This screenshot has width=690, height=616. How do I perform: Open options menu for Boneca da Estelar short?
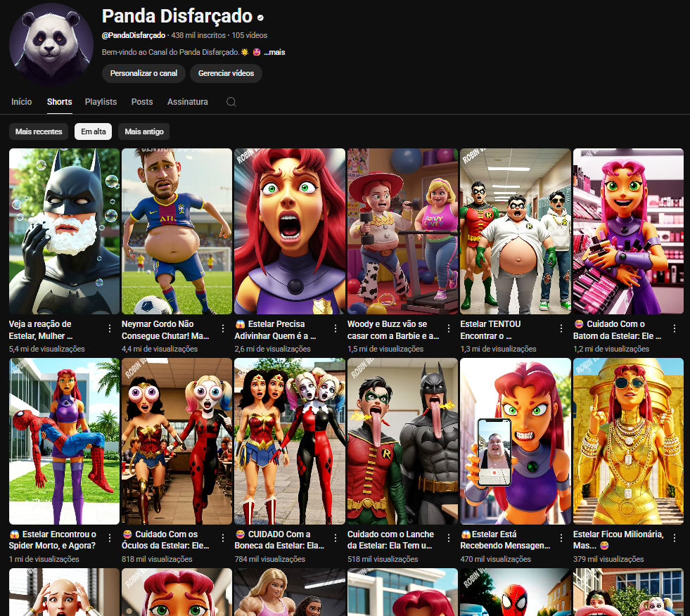point(336,538)
